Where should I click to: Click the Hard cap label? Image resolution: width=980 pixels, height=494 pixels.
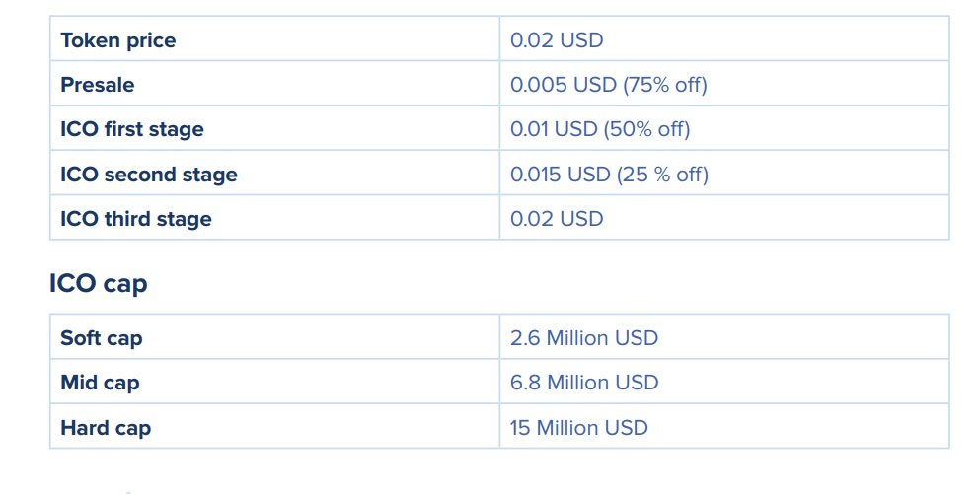pyautogui.click(x=106, y=428)
